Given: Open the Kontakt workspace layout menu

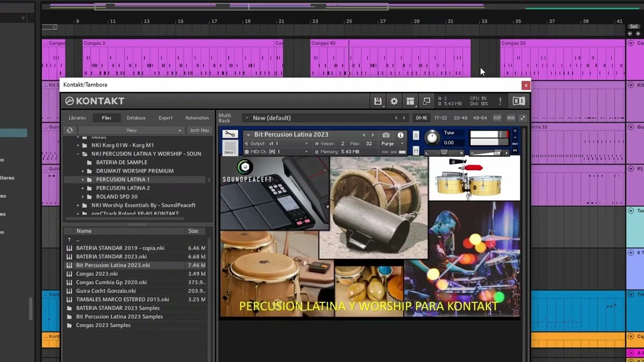Looking at the screenshot, I should tap(410, 101).
